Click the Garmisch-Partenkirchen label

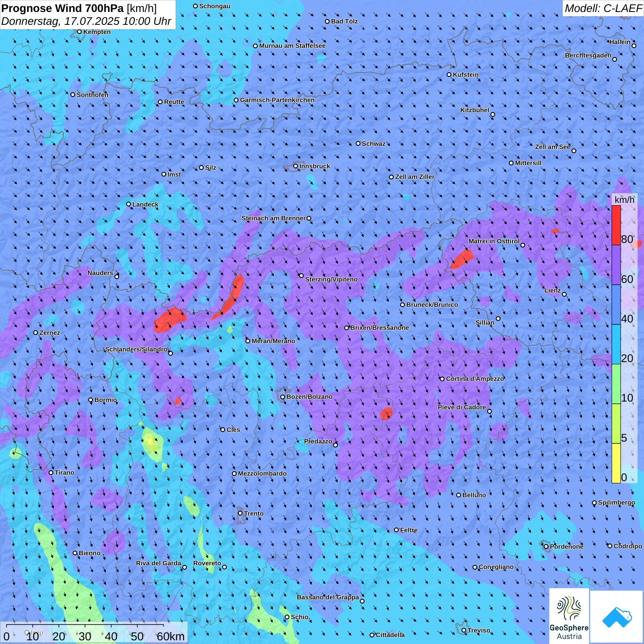(277, 100)
